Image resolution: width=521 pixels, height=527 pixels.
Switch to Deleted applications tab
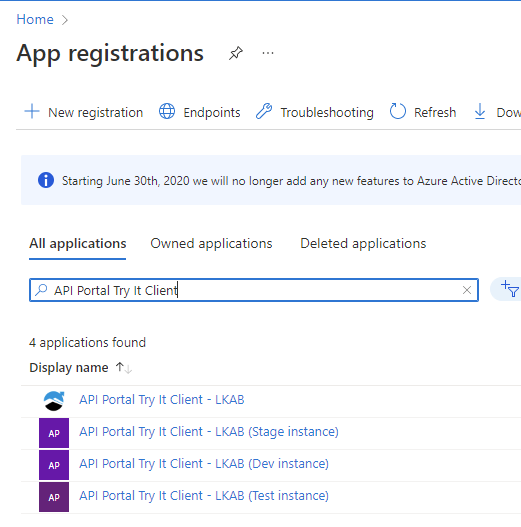[x=363, y=244]
